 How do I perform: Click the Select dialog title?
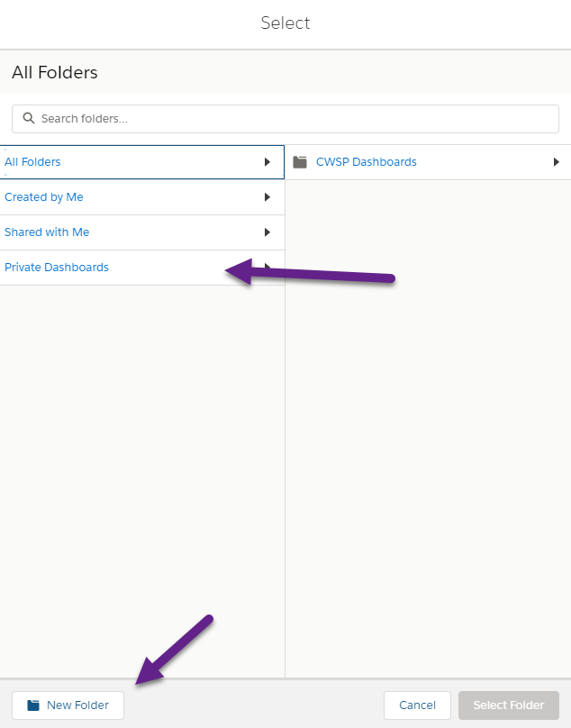285,23
